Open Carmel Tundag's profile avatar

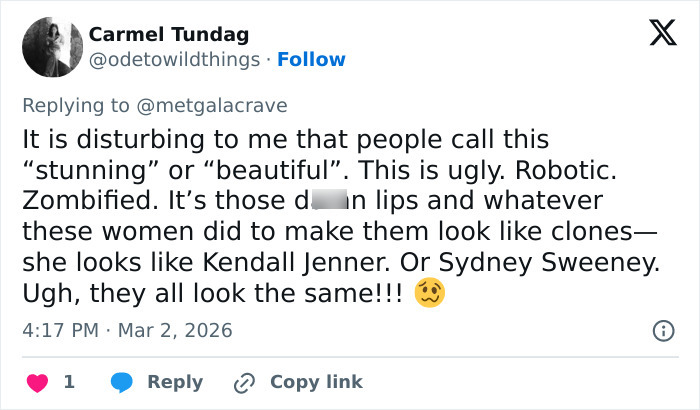point(49,47)
